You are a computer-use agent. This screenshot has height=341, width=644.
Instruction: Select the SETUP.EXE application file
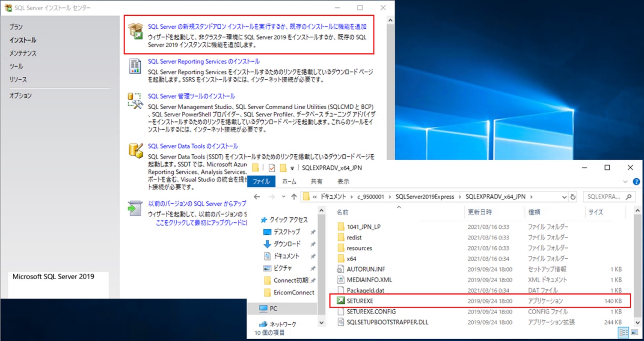(359, 301)
